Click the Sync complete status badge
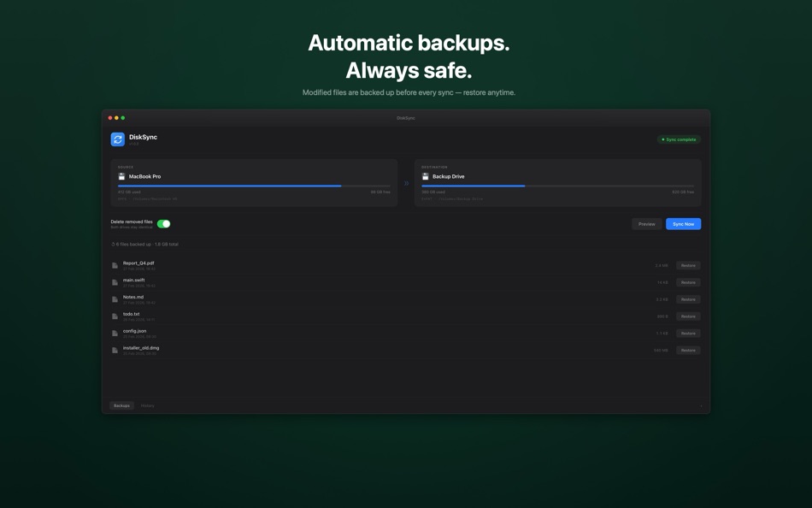This screenshot has width=812, height=508. (679, 139)
